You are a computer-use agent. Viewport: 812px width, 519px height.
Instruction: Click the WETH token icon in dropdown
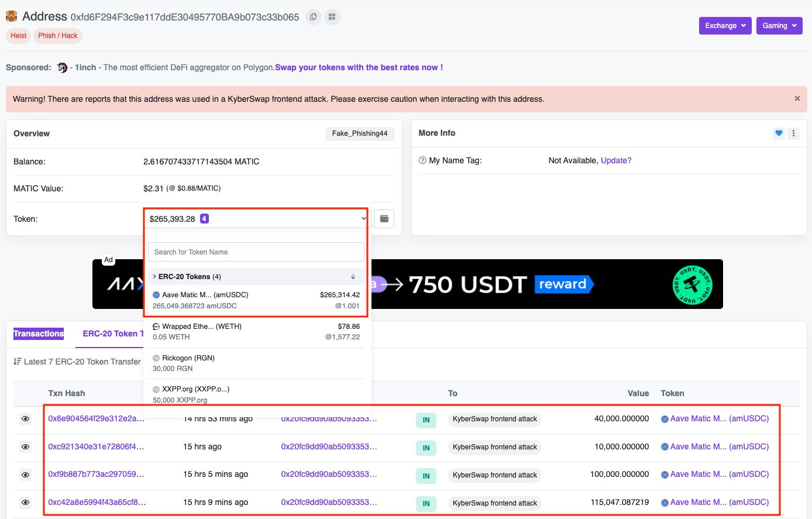pos(156,326)
